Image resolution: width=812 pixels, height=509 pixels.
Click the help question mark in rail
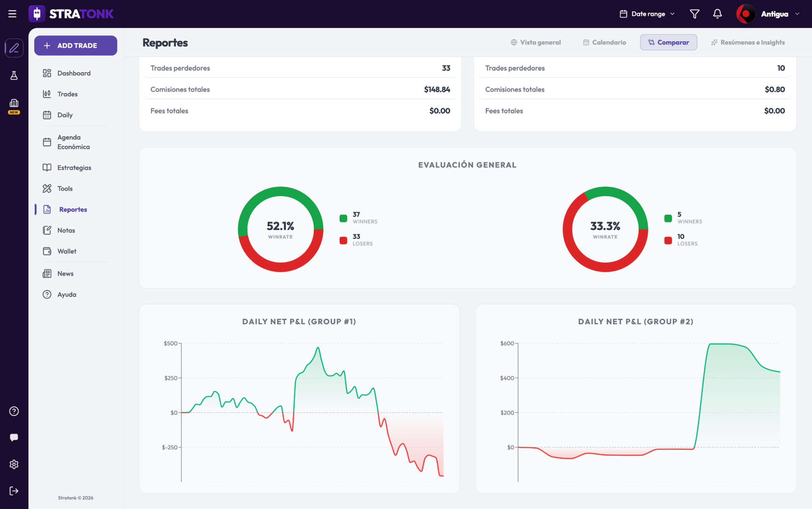[14, 411]
